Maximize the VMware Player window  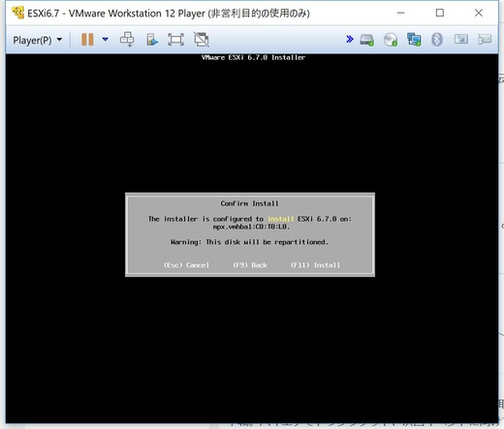440,13
